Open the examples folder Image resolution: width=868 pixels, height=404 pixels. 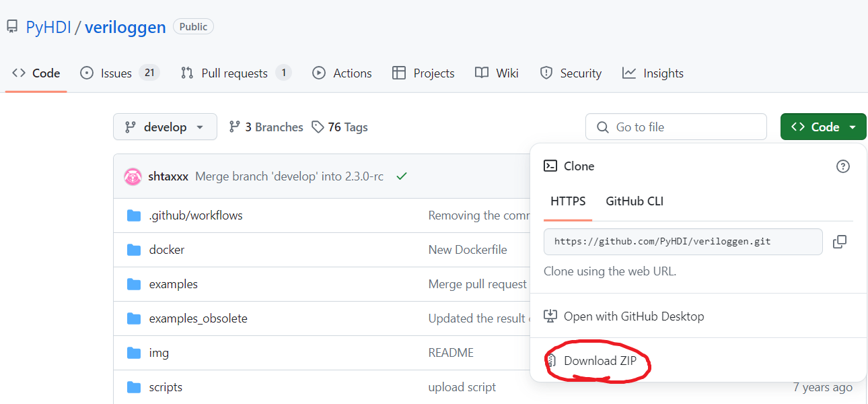coord(174,284)
